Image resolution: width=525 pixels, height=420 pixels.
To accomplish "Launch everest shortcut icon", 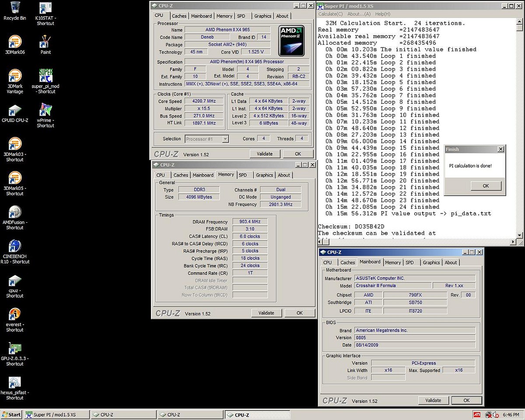I will (15, 314).
